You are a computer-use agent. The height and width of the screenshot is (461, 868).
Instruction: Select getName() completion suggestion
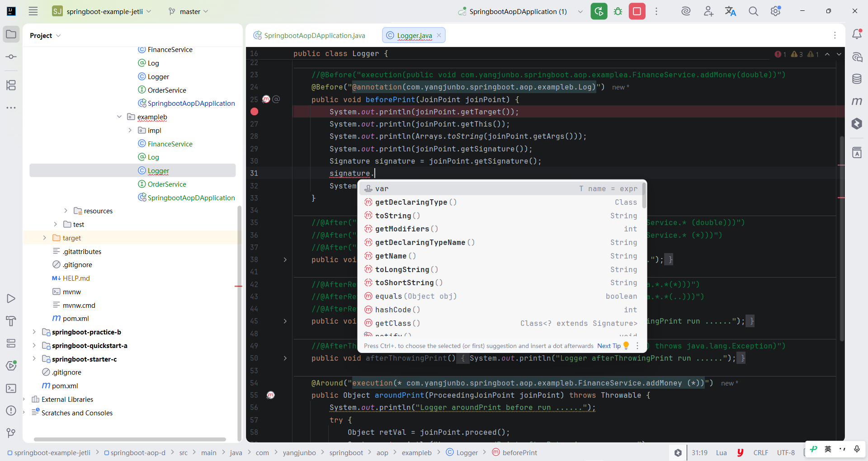(x=501, y=256)
